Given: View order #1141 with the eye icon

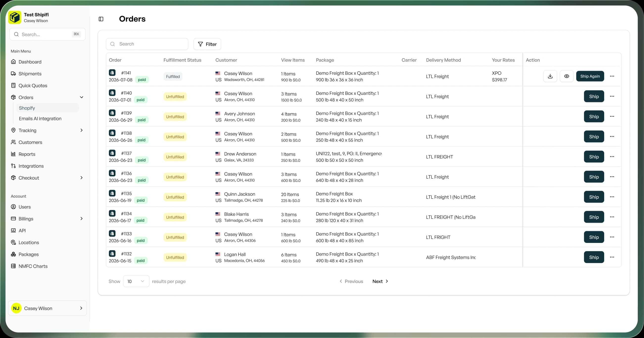Looking at the screenshot, I should pos(567,76).
